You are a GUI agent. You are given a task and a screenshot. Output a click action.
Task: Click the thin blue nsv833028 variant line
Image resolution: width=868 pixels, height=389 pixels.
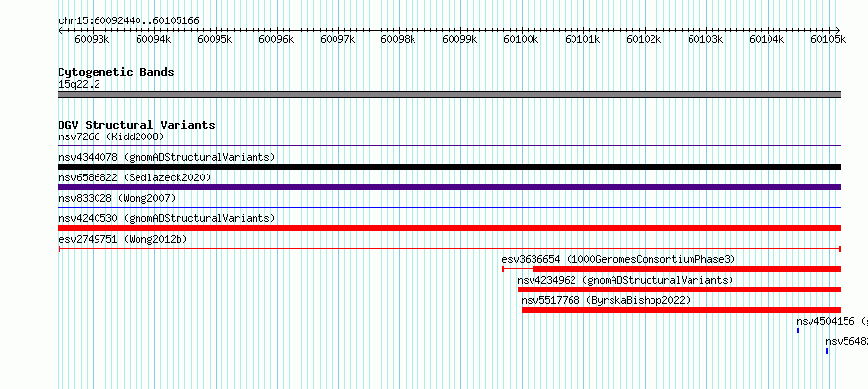click(x=450, y=208)
